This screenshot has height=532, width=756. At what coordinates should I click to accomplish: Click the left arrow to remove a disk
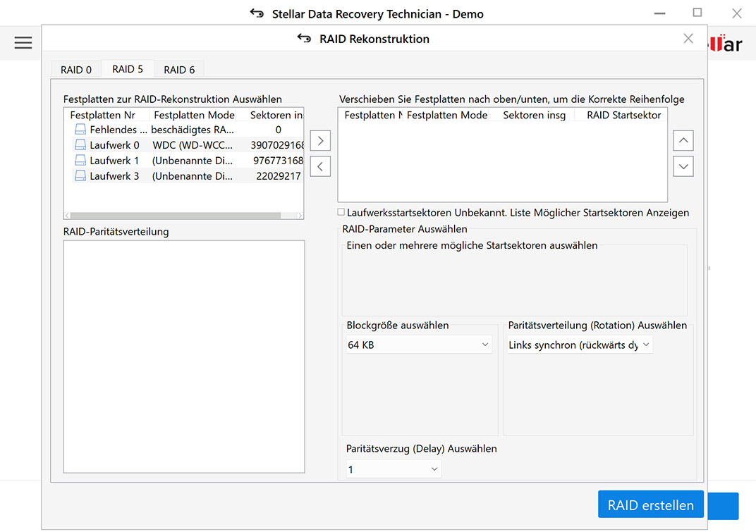[320, 166]
